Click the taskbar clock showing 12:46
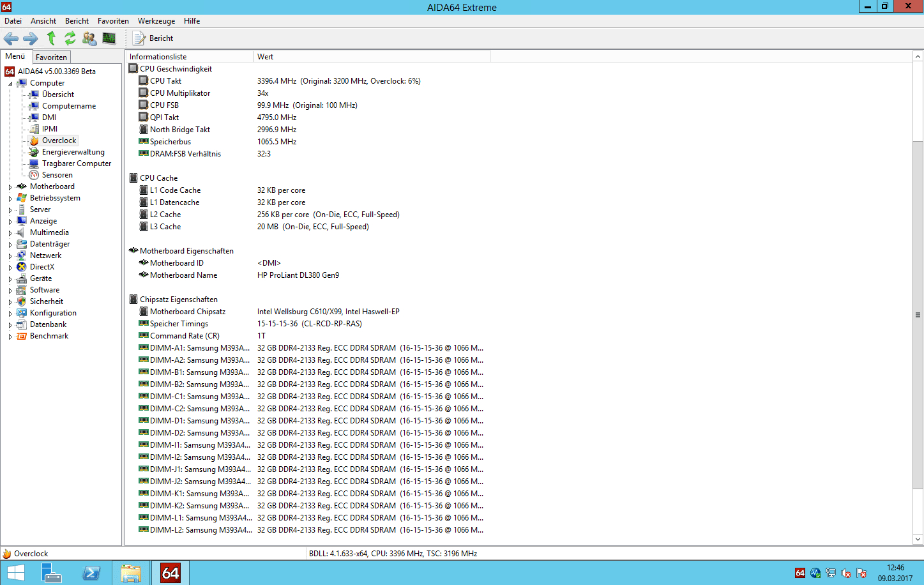 click(x=895, y=573)
